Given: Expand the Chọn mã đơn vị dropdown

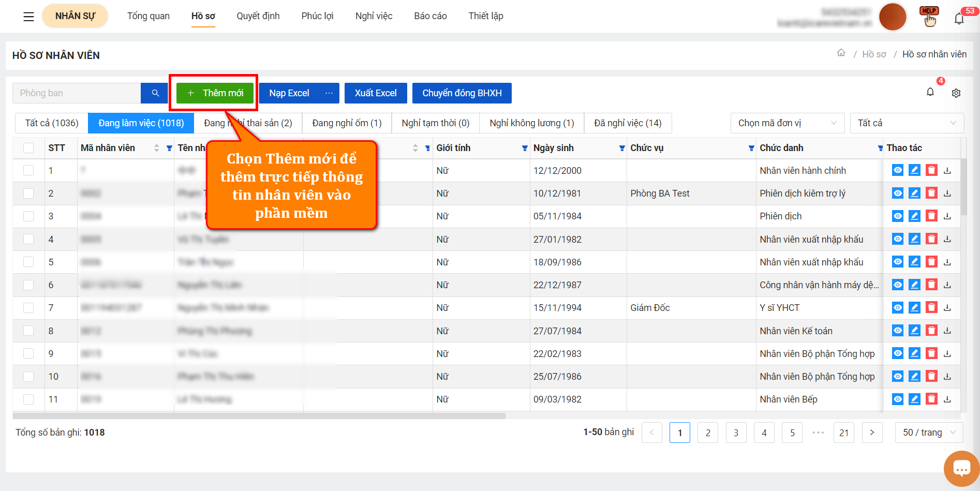Looking at the screenshot, I should point(788,123).
